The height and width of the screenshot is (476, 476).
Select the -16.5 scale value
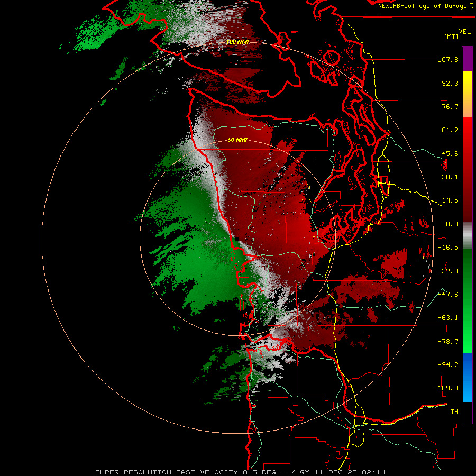(x=448, y=248)
